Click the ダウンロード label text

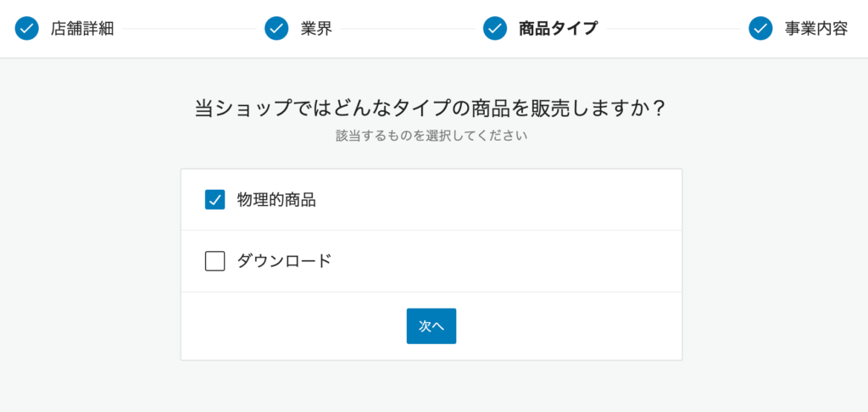(285, 261)
